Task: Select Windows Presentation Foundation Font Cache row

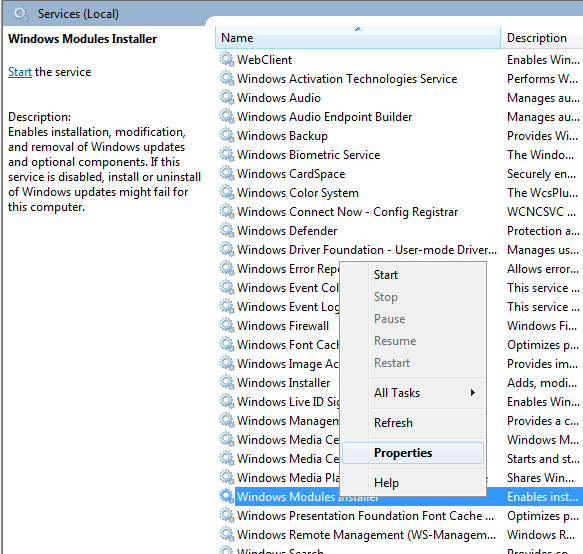Action: tap(365, 516)
